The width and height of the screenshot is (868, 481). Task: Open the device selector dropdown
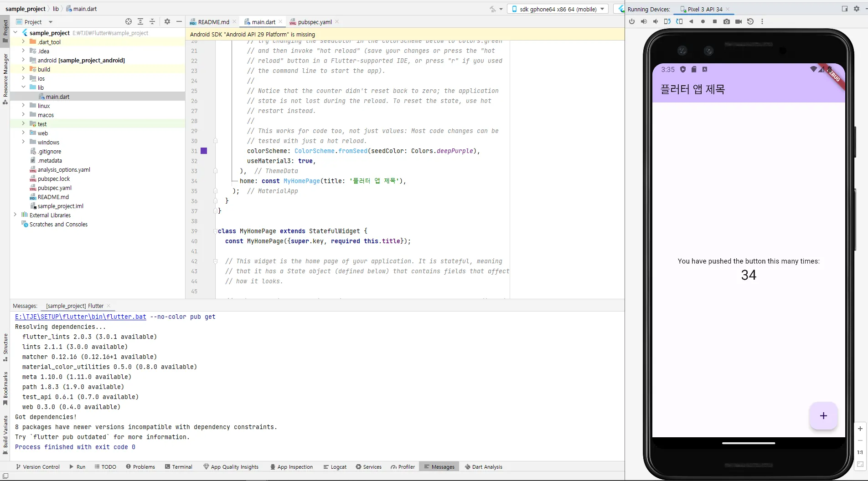(x=558, y=9)
